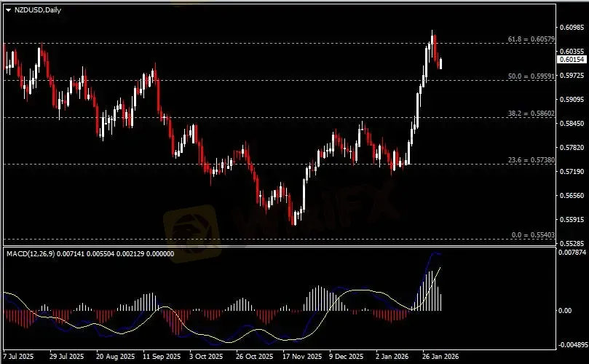This screenshot has width=589, height=364.
Task: Click the 26 Jan 2026 date label
Action: [x=440, y=356]
